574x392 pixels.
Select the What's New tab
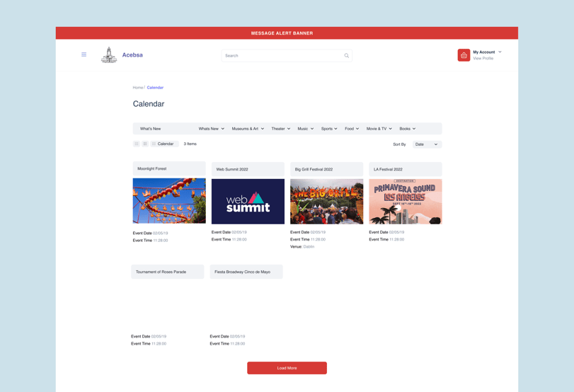pyautogui.click(x=150, y=129)
